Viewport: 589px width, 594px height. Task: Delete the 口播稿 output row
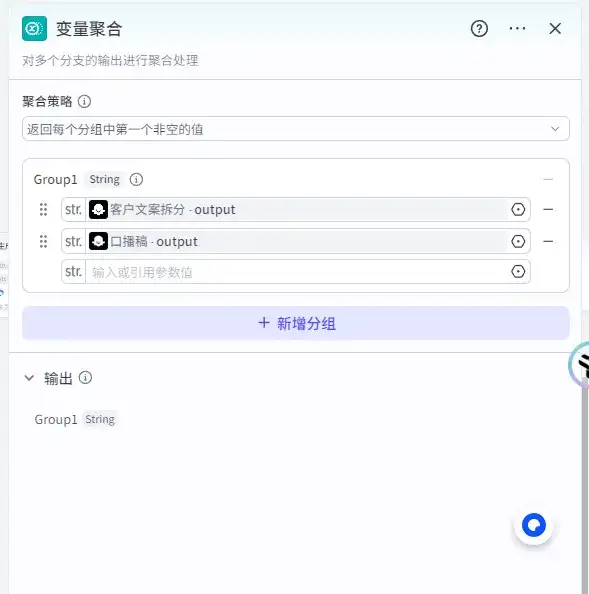coord(548,241)
